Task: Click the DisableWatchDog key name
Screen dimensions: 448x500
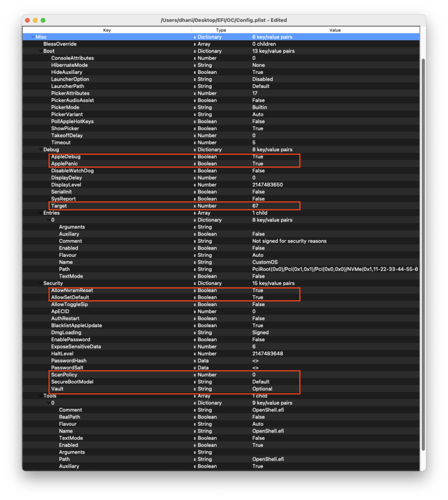Action: (72, 170)
